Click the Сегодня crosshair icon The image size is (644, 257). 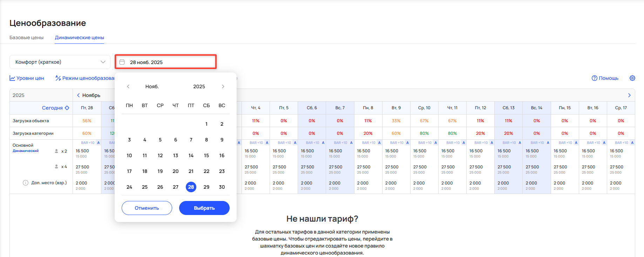67,108
